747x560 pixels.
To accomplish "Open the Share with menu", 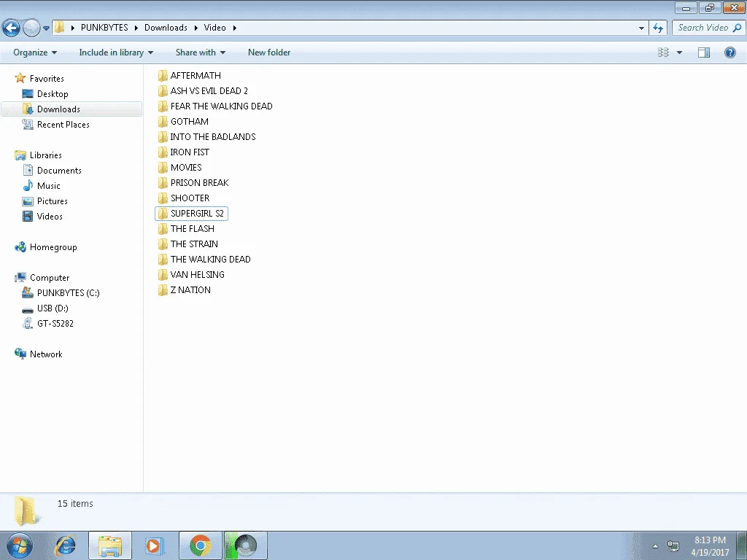I will 201,52.
